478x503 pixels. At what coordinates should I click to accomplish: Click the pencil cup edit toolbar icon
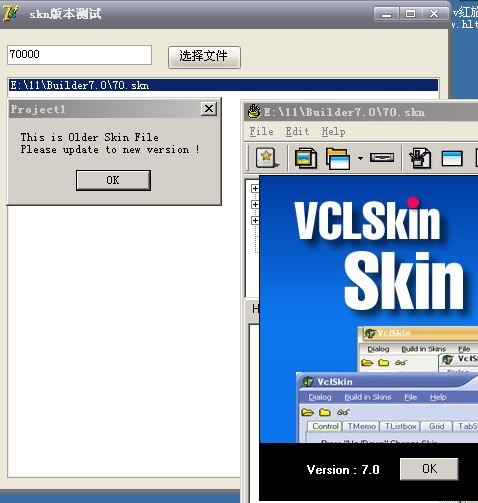pos(421,158)
